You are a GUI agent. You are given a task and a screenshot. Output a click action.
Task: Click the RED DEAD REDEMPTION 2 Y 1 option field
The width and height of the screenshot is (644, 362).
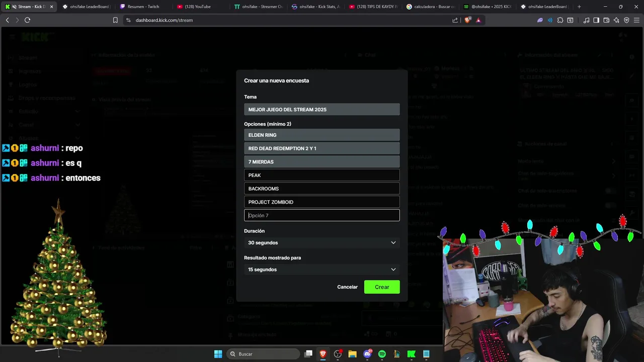(322, 148)
